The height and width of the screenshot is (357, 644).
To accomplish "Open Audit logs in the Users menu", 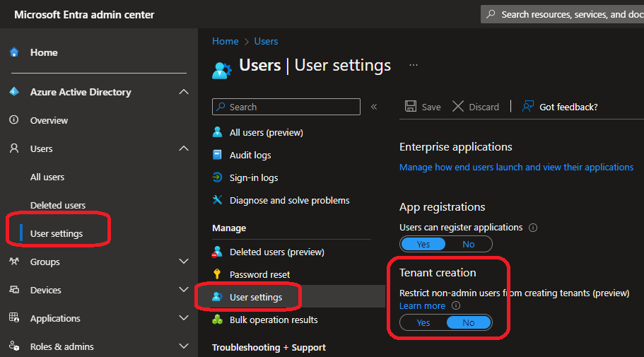I will click(x=250, y=155).
